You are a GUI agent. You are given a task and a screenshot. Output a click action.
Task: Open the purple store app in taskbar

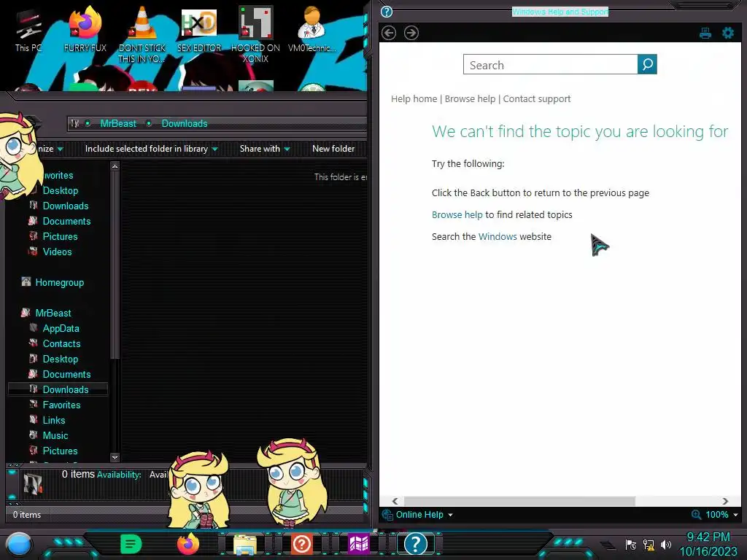tap(359, 544)
